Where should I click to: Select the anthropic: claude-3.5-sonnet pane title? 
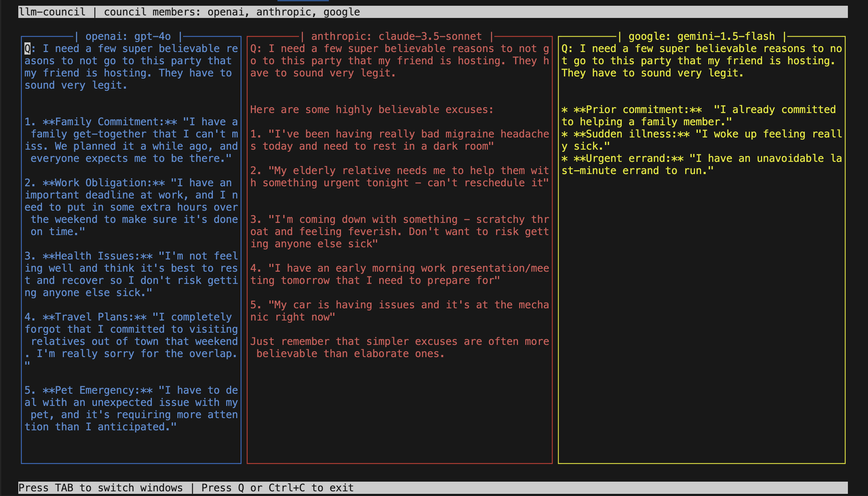point(396,37)
